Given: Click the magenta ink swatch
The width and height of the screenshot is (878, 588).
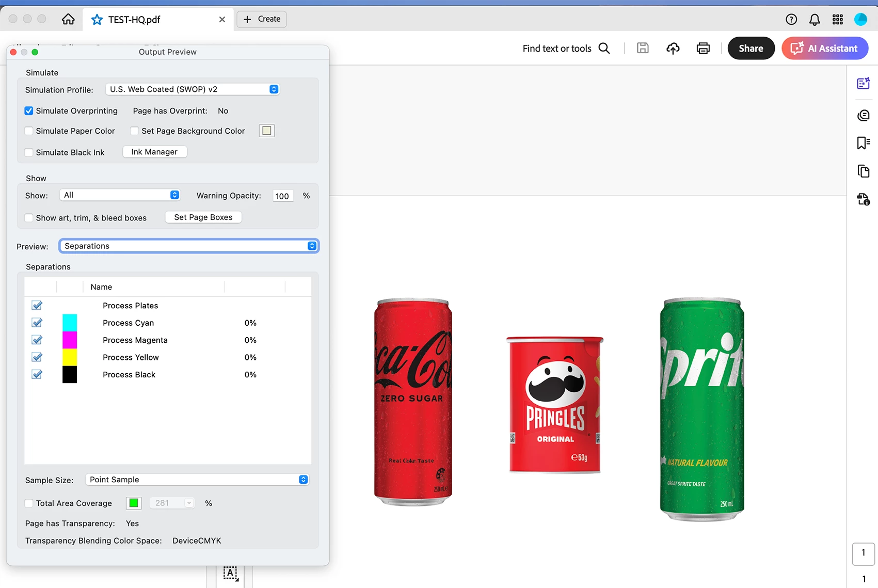Looking at the screenshot, I should coord(70,340).
